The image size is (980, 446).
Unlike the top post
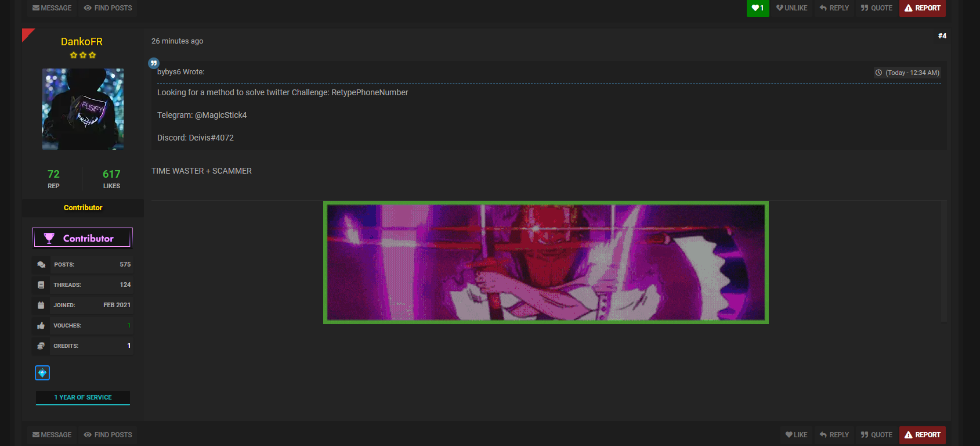click(792, 8)
